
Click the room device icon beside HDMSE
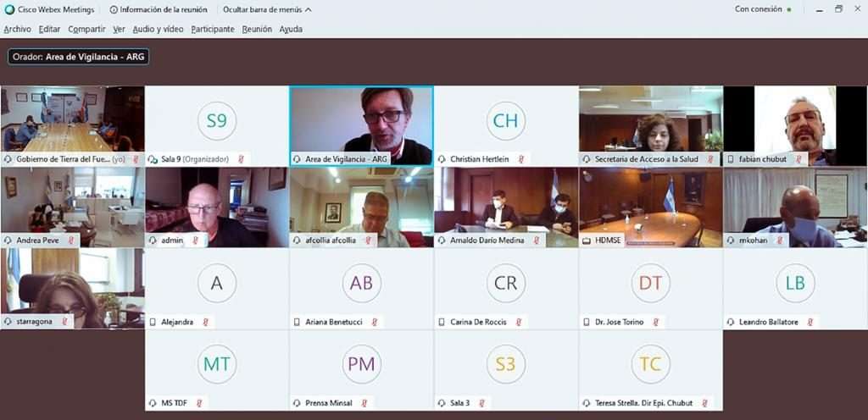pos(587,240)
